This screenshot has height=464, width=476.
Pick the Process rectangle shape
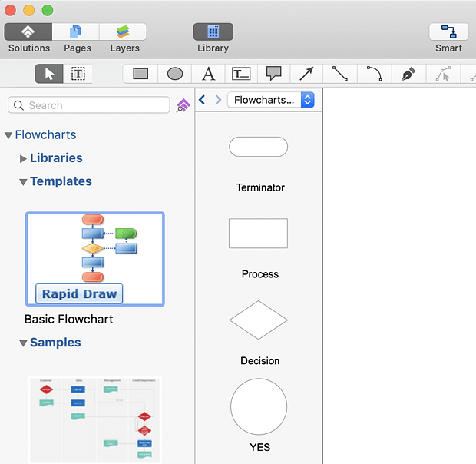tap(258, 234)
